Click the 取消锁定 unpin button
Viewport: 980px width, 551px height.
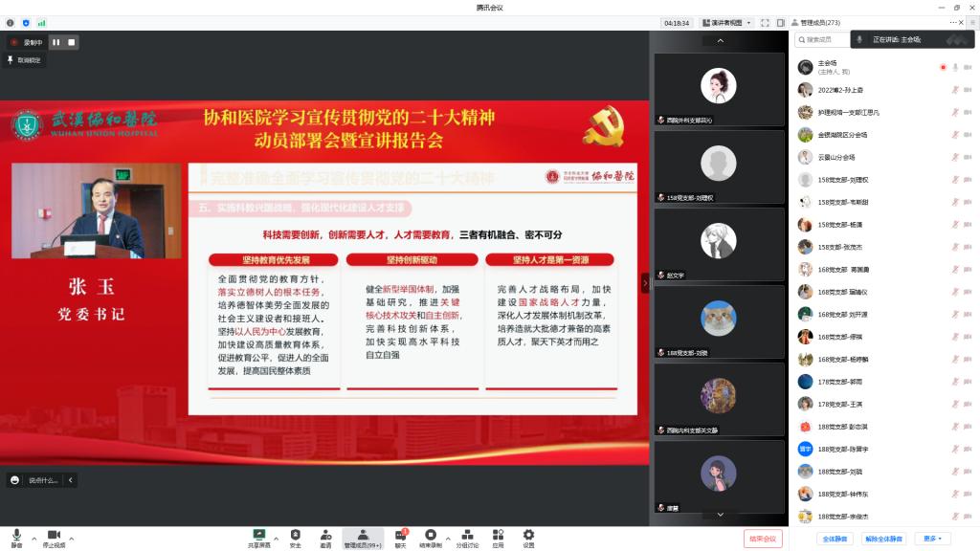(24, 60)
